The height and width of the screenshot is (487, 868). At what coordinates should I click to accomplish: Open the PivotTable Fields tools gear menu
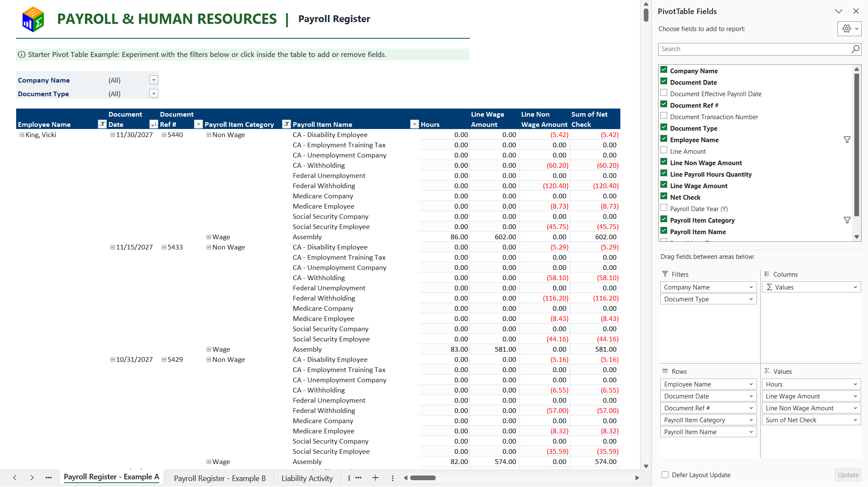coord(849,29)
